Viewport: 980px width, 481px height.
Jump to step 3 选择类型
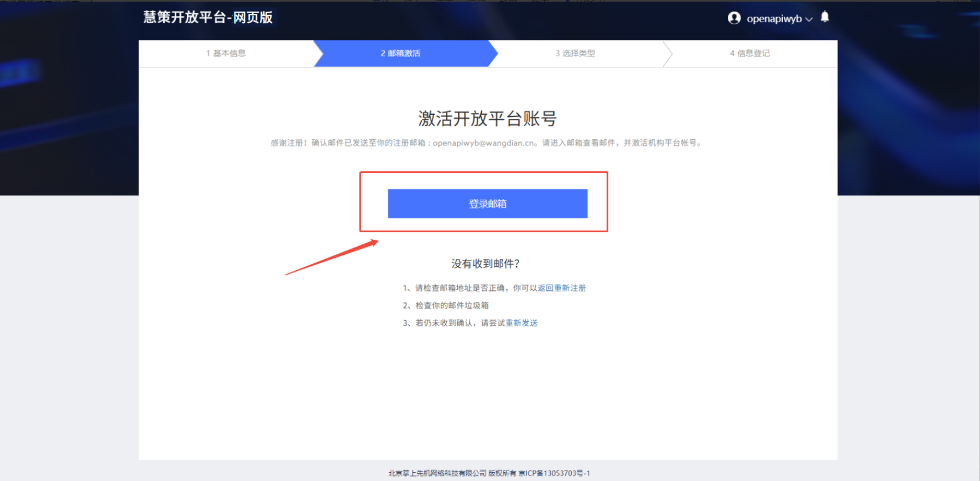(575, 54)
